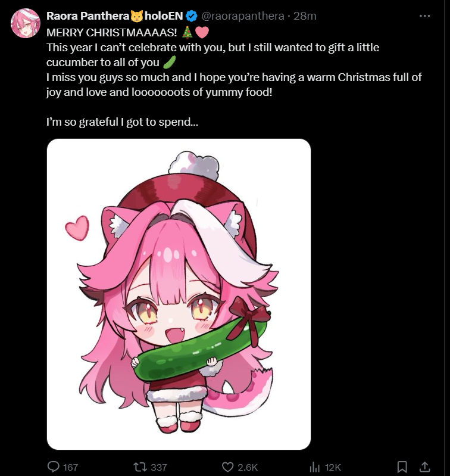View analytics via the bar chart icon
Viewport: 450px width, 476px height.
pos(314,467)
